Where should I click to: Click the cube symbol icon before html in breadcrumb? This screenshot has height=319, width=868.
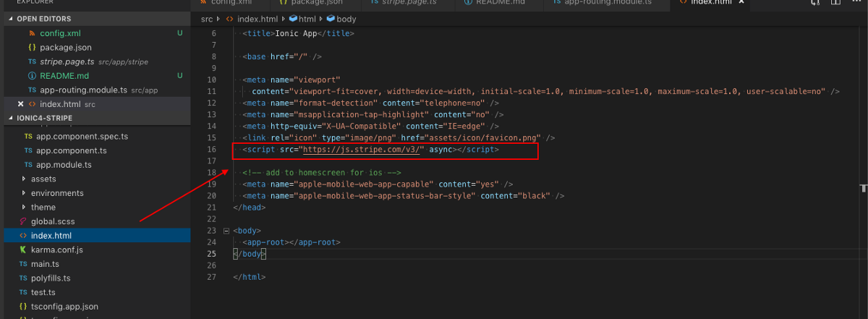tap(293, 19)
